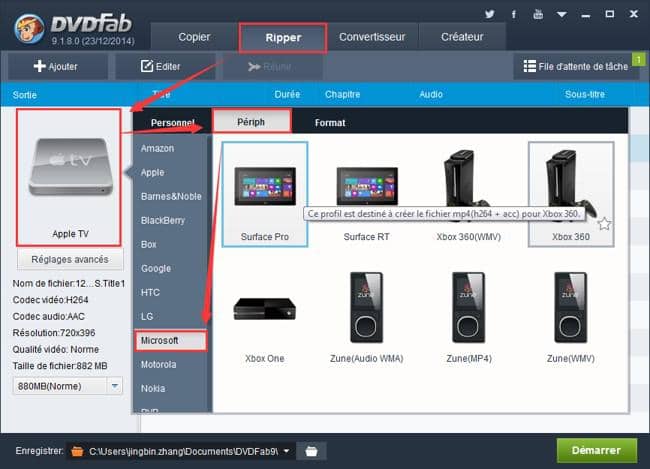Select the Format profile tab
Screen dimensions: 650x469
coord(330,123)
